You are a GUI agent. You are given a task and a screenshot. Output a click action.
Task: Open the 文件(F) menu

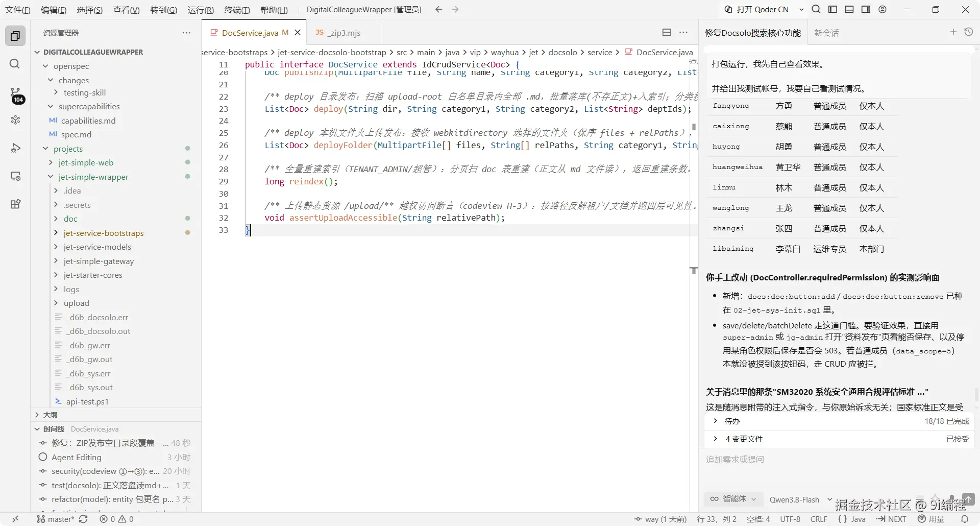point(18,10)
